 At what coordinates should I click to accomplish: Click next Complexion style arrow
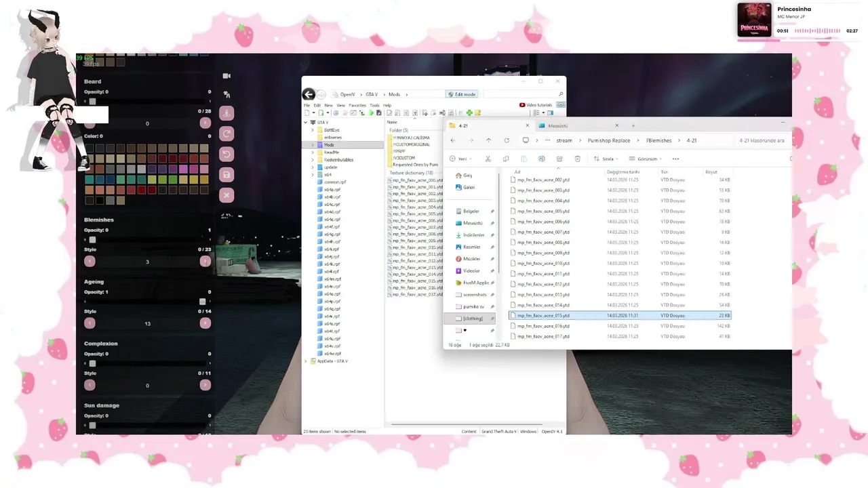(205, 385)
